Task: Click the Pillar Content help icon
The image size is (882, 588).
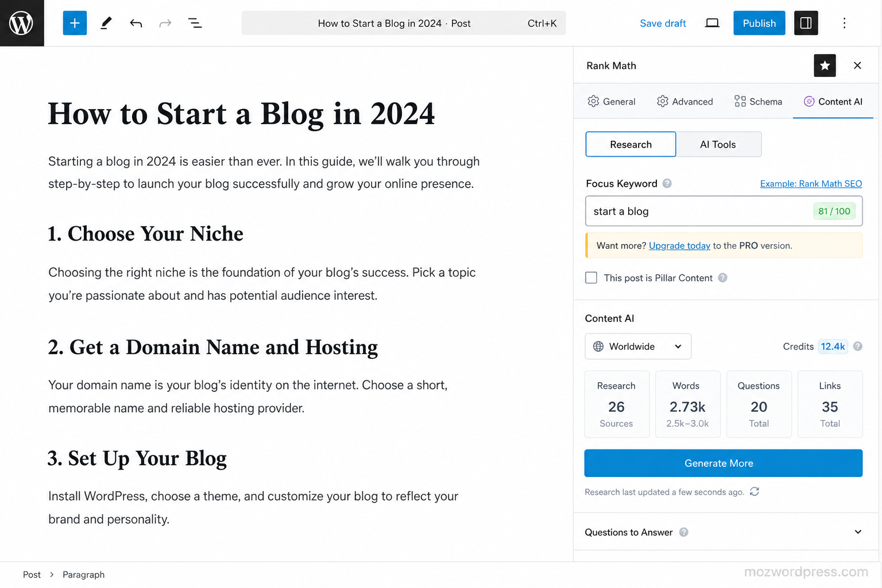Action: coord(723,278)
